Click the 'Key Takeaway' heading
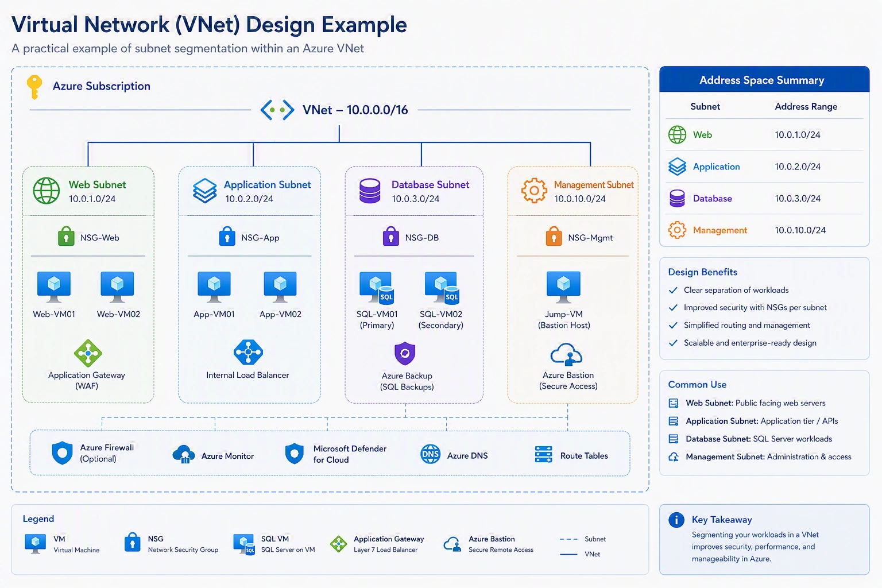 (722, 520)
